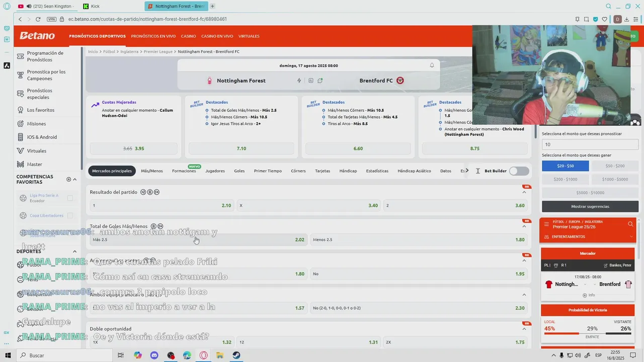644x362 pixels.
Task: Check the Copa Libertadores checkbox
Action: point(70,216)
